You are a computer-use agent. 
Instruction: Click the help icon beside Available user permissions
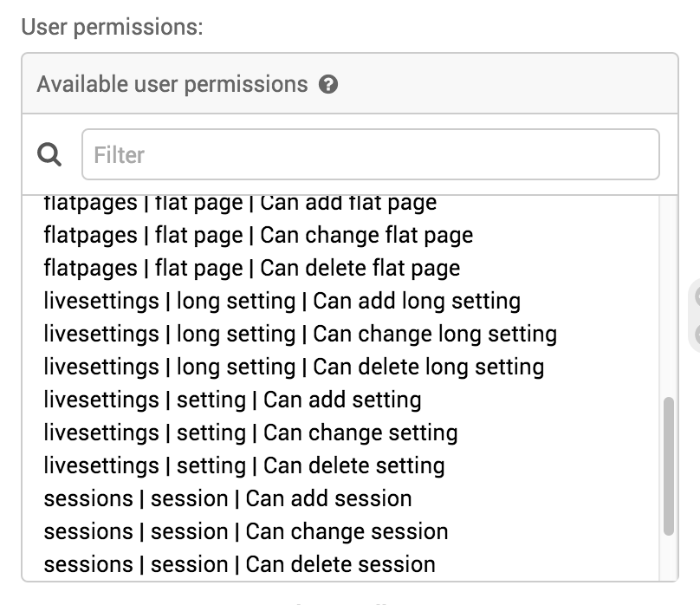tap(328, 85)
